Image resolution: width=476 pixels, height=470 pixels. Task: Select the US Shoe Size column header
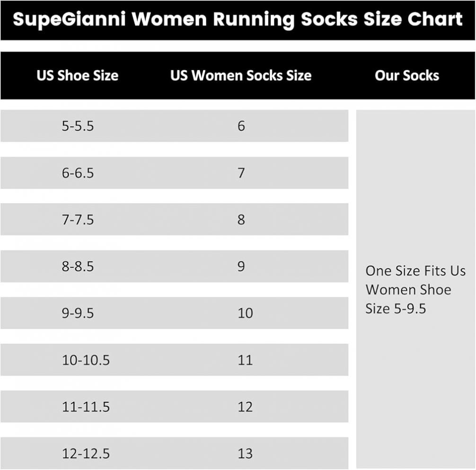(78, 75)
